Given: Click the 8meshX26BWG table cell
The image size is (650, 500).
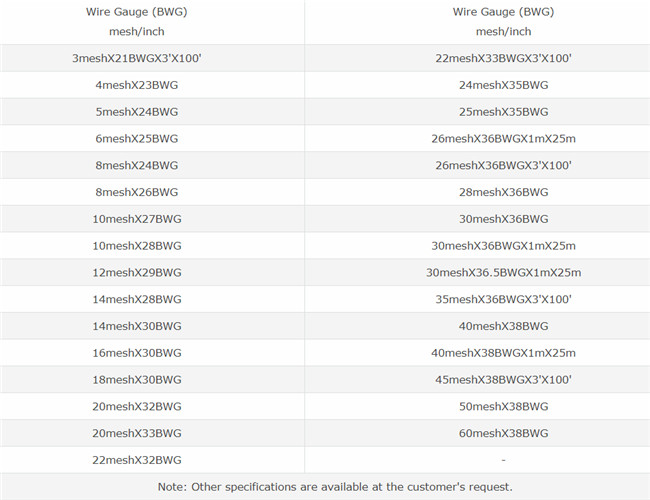Looking at the screenshot, I should click(x=138, y=192).
